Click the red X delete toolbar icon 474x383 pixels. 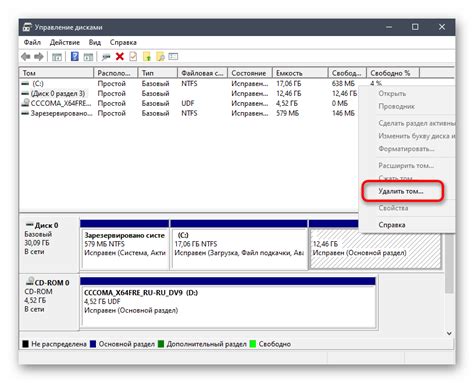click(120, 57)
